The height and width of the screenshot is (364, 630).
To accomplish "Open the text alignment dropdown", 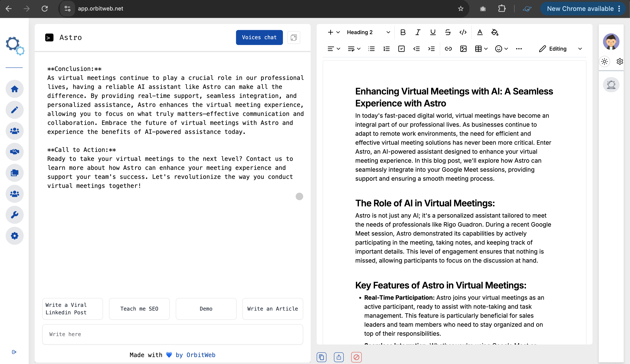I will (334, 49).
